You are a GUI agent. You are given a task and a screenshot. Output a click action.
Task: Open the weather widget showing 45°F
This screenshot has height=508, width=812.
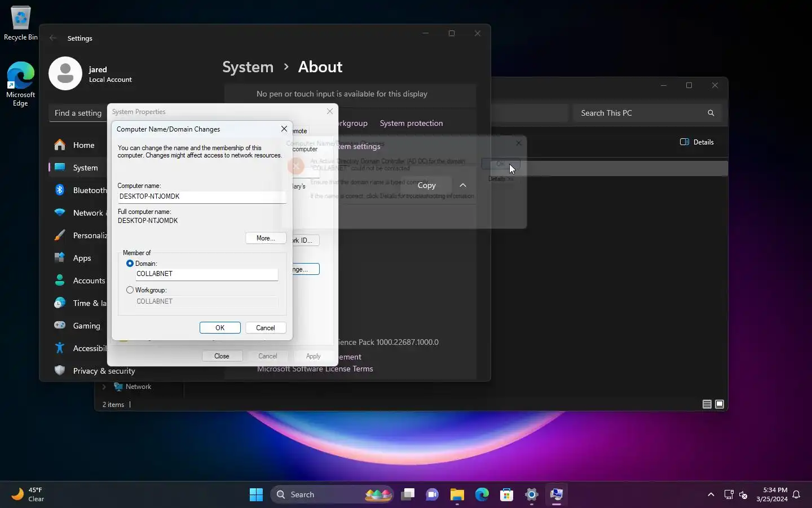pos(28,494)
